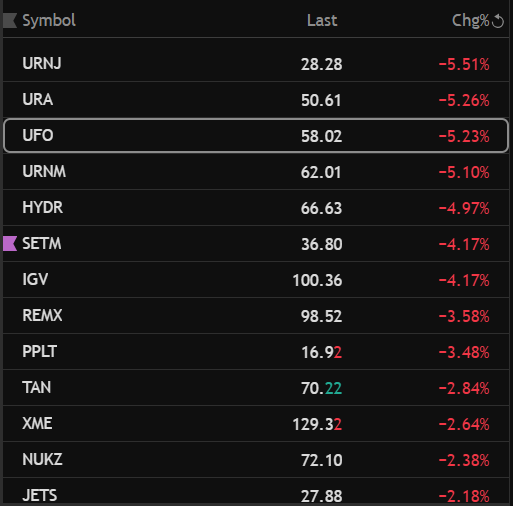Sort by the Chg% column header

tap(470, 21)
